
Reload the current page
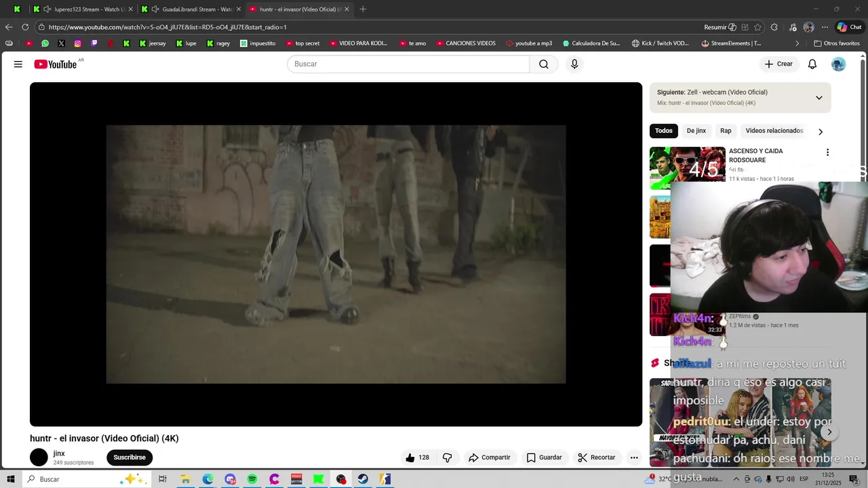coord(25,27)
